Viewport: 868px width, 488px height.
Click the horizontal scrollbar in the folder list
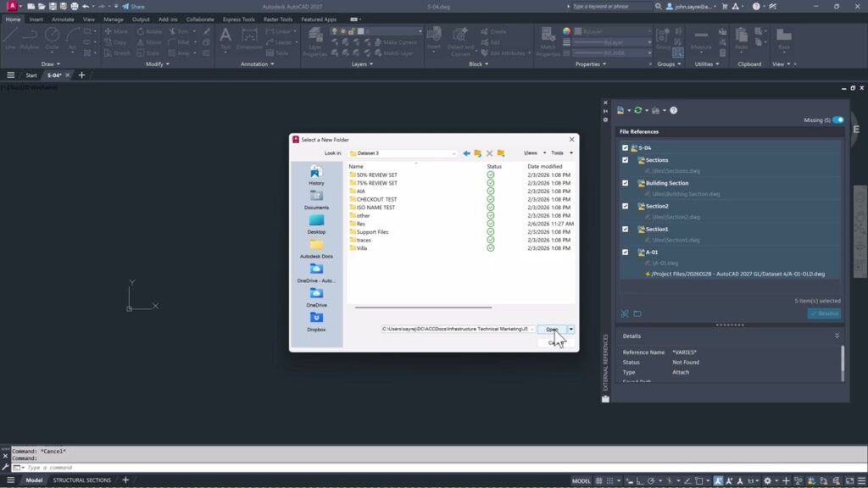pyautogui.click(x=424, y=307)
